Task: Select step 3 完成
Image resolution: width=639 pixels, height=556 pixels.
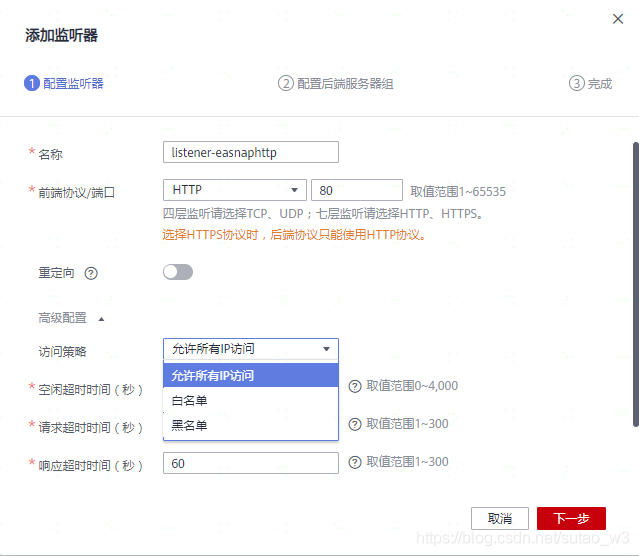Action: click(590, 84)
